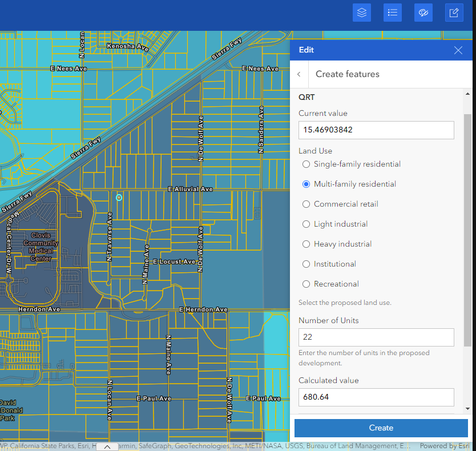Open the map Legend icon
This screenshot has height=451, width=476.
(392, 12)
